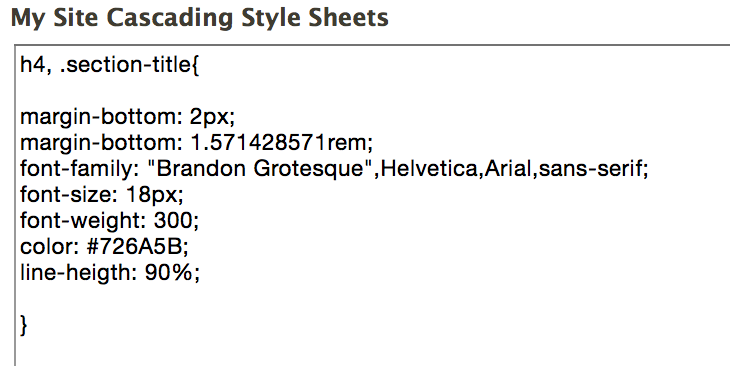
Task: Click the font-weight: 300 declaration
Action: [x=109, y=221]
